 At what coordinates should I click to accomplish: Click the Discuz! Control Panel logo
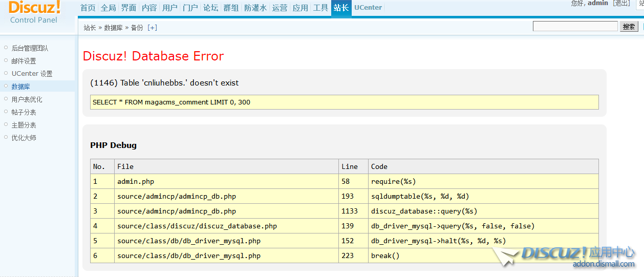tap(34, 12)
